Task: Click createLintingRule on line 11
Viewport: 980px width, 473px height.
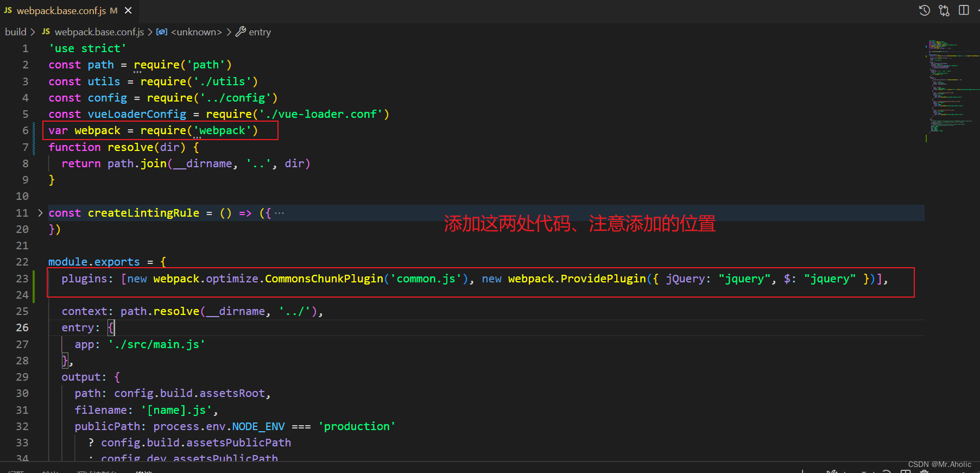Action: [143, 213]
